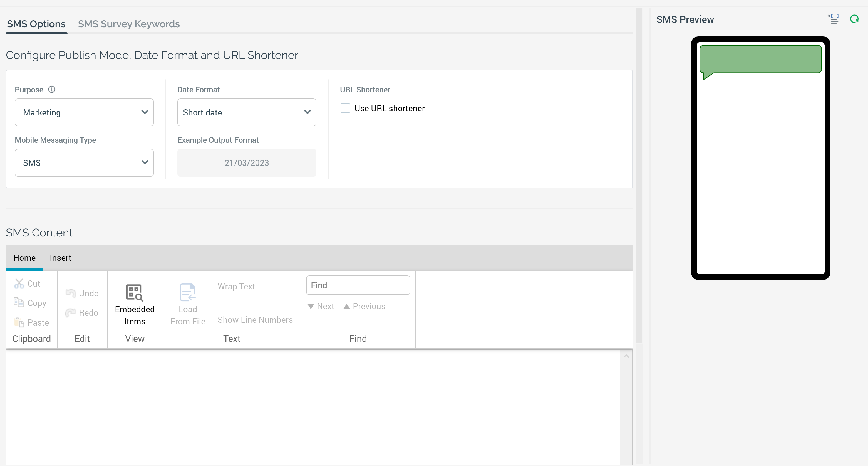Expand the Date Format dropdown
The height and width of the screenshot is (466, 868).
point(247,112)
